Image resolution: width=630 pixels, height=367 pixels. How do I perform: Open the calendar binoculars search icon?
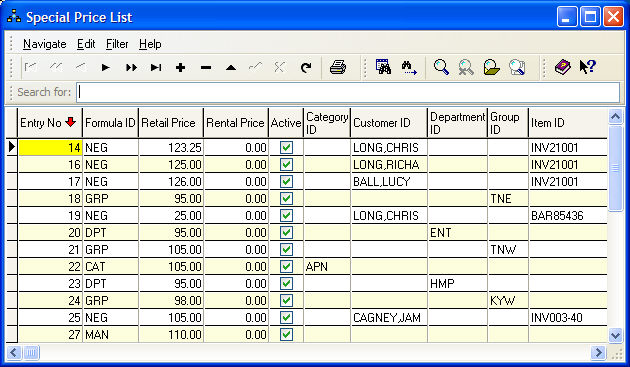point(383,67)
